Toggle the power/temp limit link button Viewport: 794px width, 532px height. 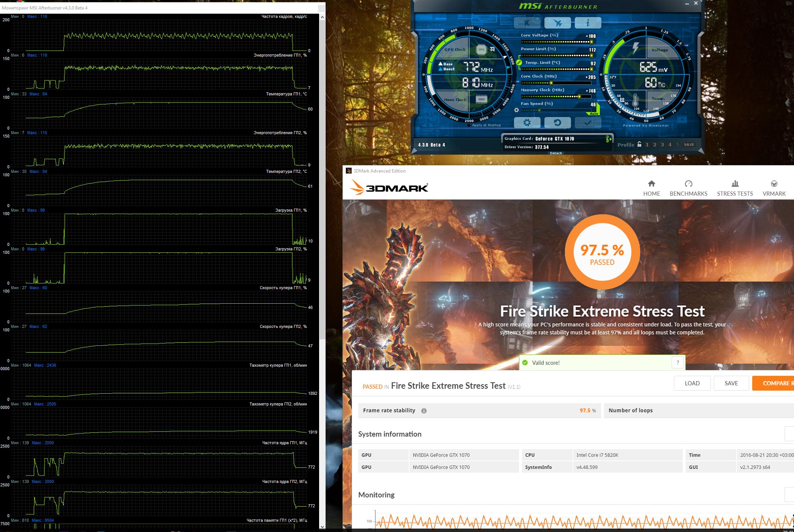point(519,62)
